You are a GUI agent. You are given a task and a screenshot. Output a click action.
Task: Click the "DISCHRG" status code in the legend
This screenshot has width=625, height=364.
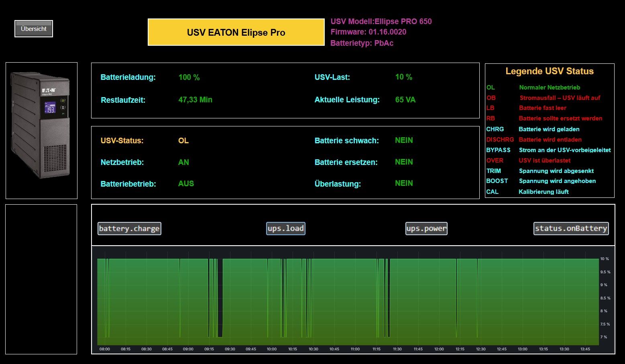tap(500, 140)
